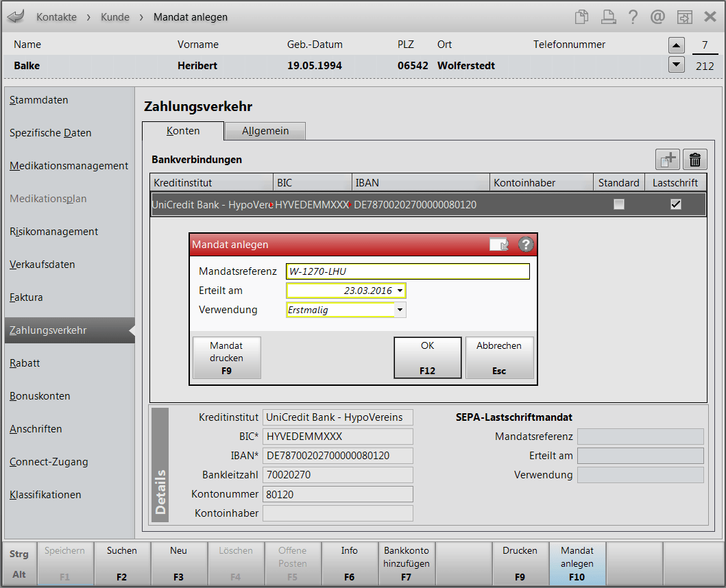Click Neu F3 function button
Screen dimensions: 726x588
(x=178, y=563)
